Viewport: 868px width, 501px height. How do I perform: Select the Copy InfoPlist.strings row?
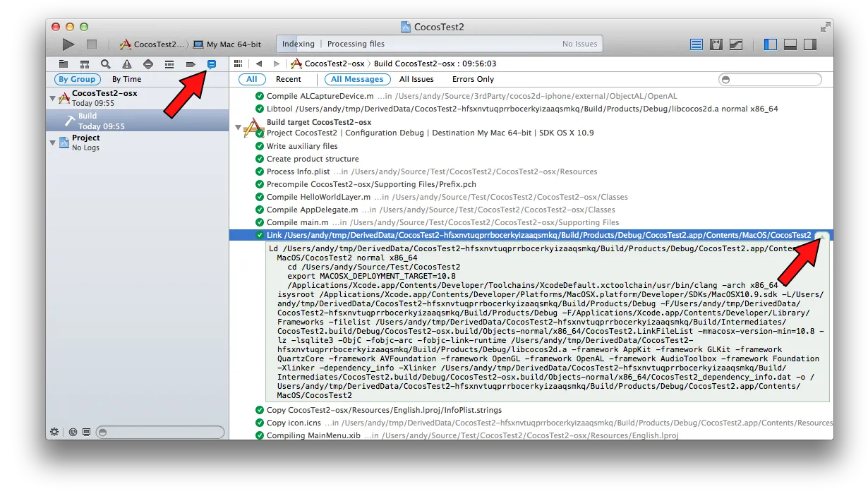[531, 410]
